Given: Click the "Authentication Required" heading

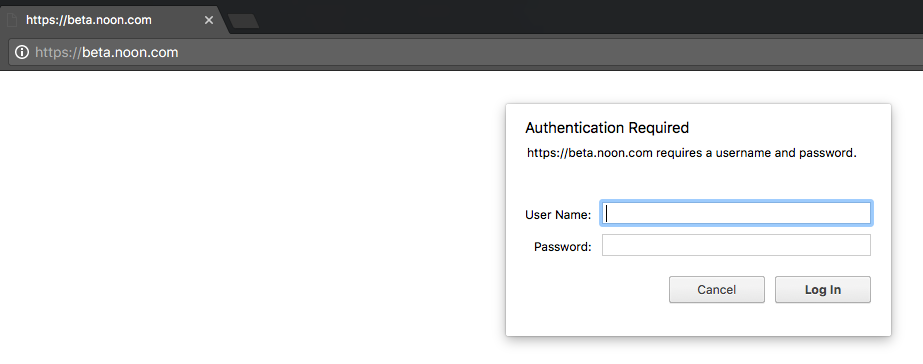Looking at the screenshot, I should [607, 128].
